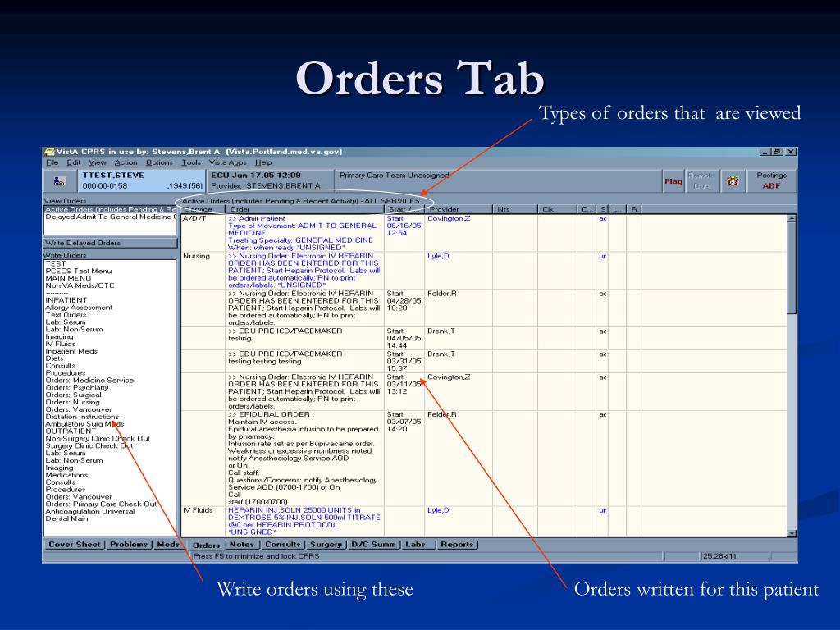
Task: Switch to the Notes tab
Action: click(242, 545)
